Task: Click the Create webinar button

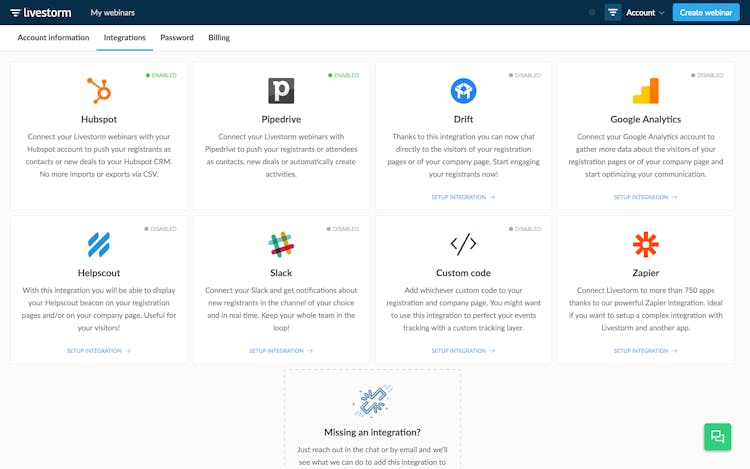Action: [x=704, y=13]
